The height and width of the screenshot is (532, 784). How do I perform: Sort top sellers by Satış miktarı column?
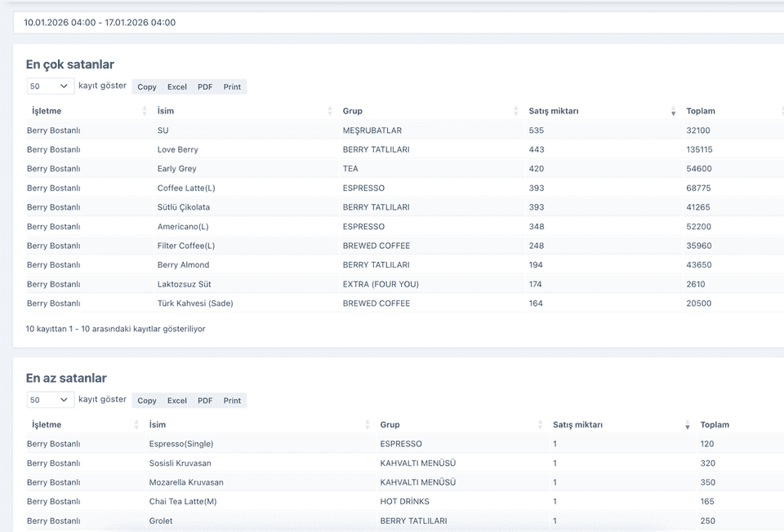603,111
